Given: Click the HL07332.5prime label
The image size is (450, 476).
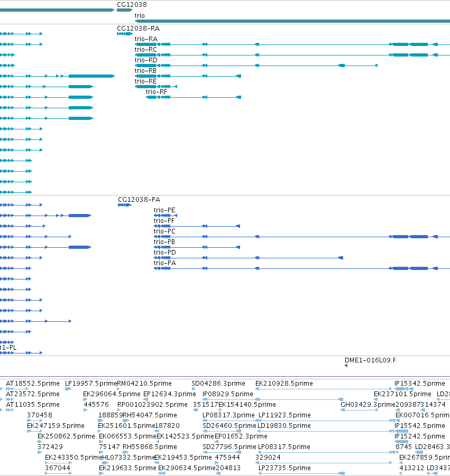Looking at the screenshot, I should point(129,457).
